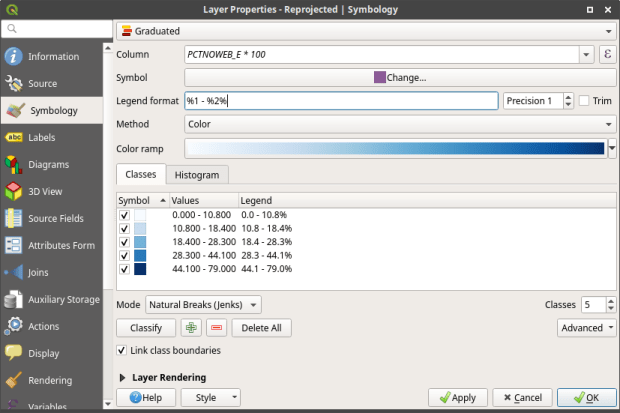Click the sidebar scroll down arrow

[108, 404]
